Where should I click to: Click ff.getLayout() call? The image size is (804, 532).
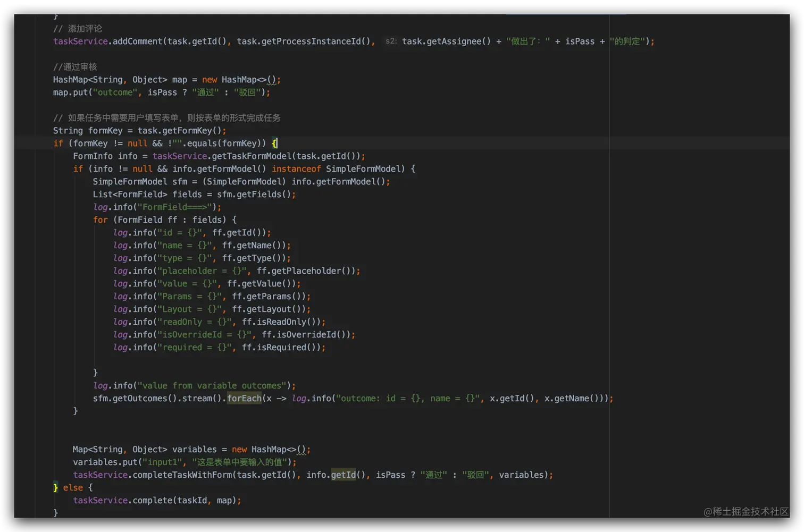click(269, 309)
